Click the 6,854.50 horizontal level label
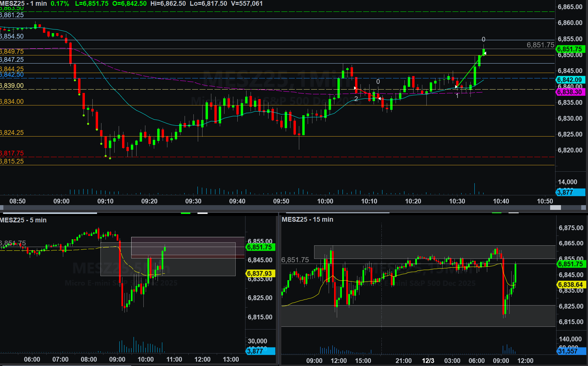Screen dimensions: 588x366 tap(12, 36)
